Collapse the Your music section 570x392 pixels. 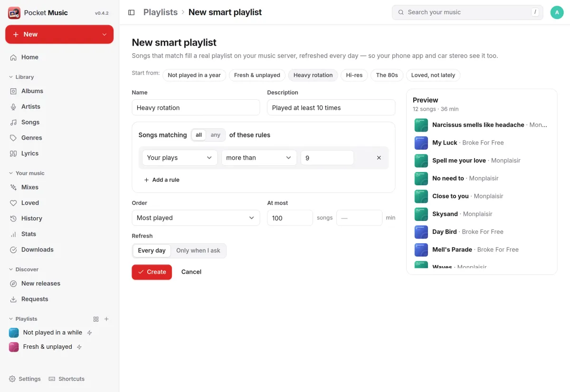[x=27, y=173]
